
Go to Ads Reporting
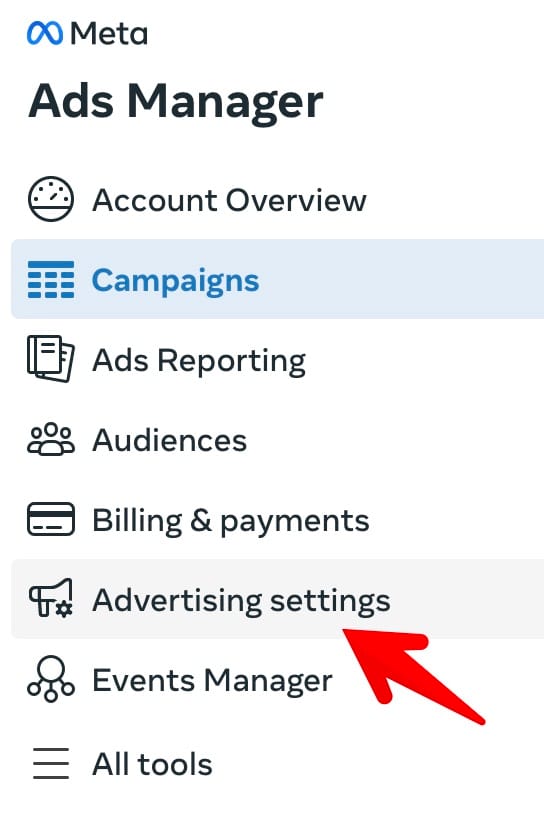coord(278,360)
